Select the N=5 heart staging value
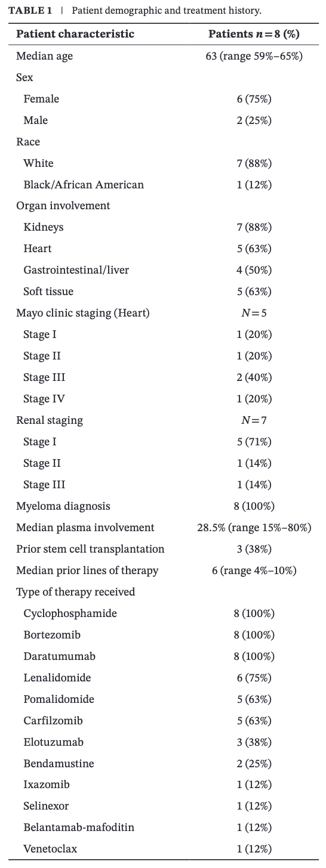 [x=254, y=313]
